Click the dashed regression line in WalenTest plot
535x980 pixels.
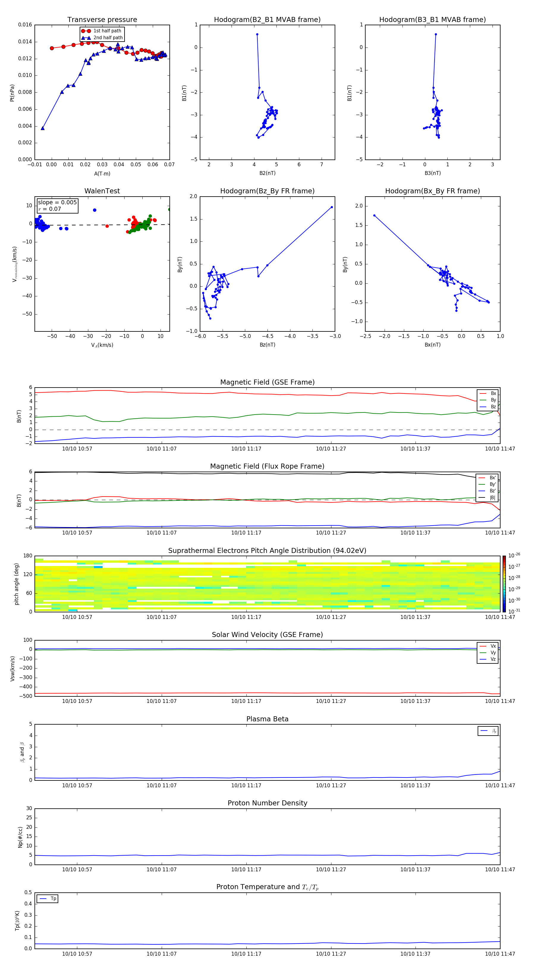[102, 225]
